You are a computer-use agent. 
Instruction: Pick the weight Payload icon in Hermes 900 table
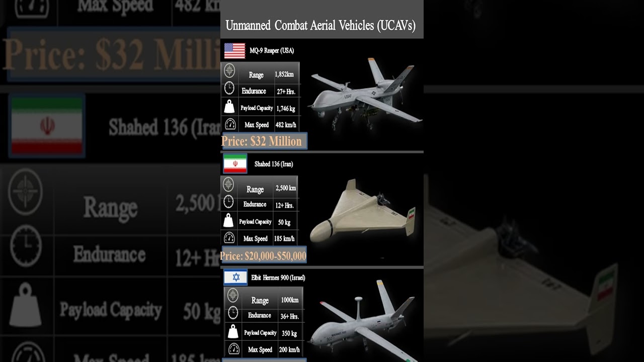click(x=233, y=331)
